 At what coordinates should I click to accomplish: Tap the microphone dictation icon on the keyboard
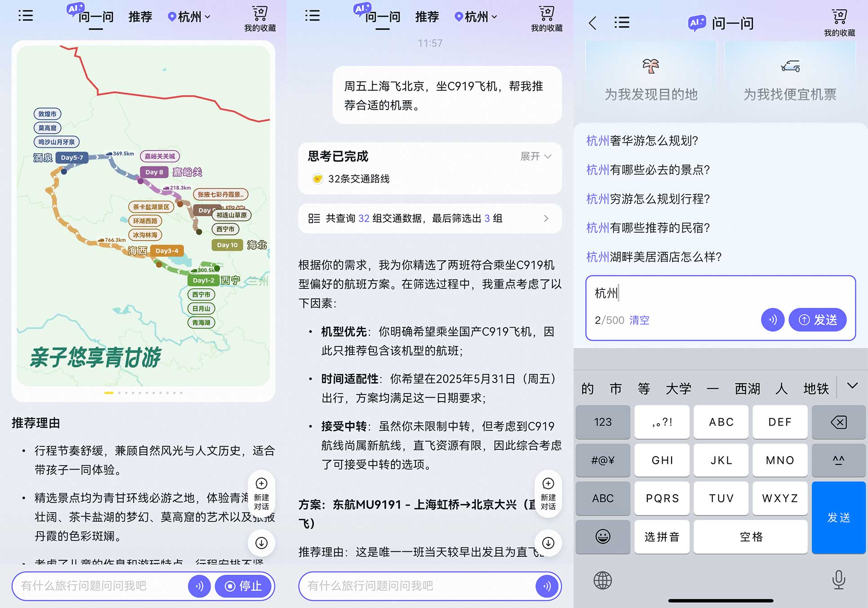click(x=838, y=580)
